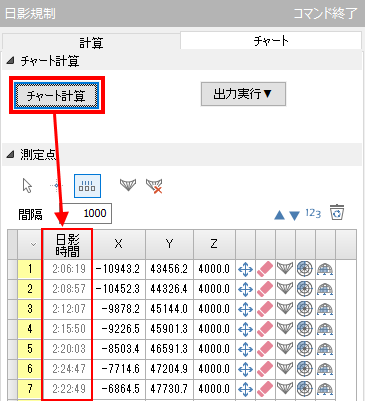The width and height of the screenshot is (365, 401).
Task: Click the Y column header
Action: (x=169, y=244)
